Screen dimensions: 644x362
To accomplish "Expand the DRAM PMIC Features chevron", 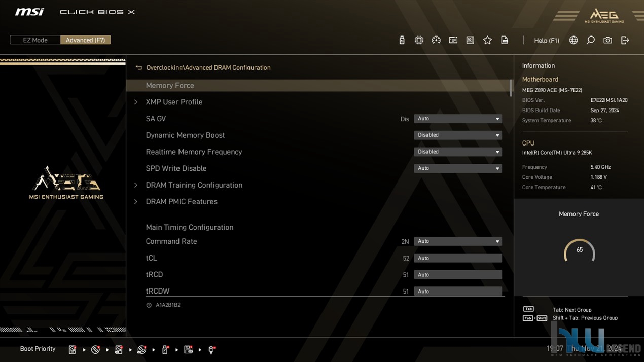I will (x=136, y=202).
